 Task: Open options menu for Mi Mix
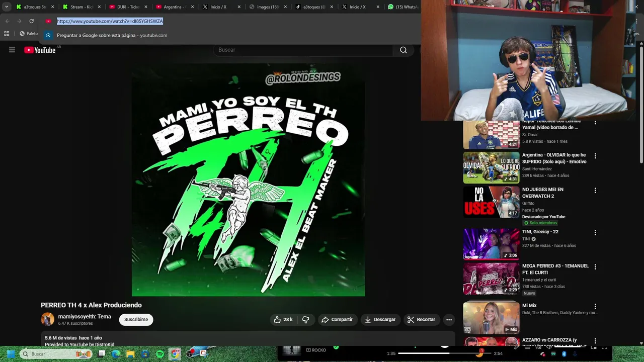(595, 306)
